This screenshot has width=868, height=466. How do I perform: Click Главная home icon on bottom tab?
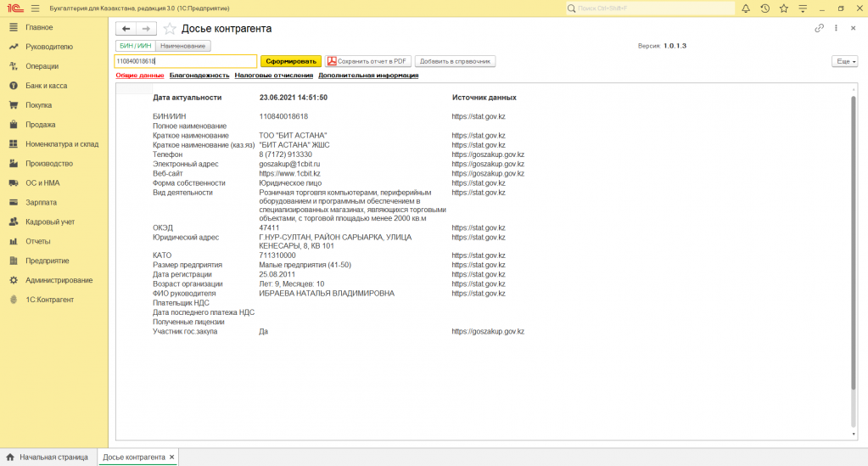click(x=10, y=458)
